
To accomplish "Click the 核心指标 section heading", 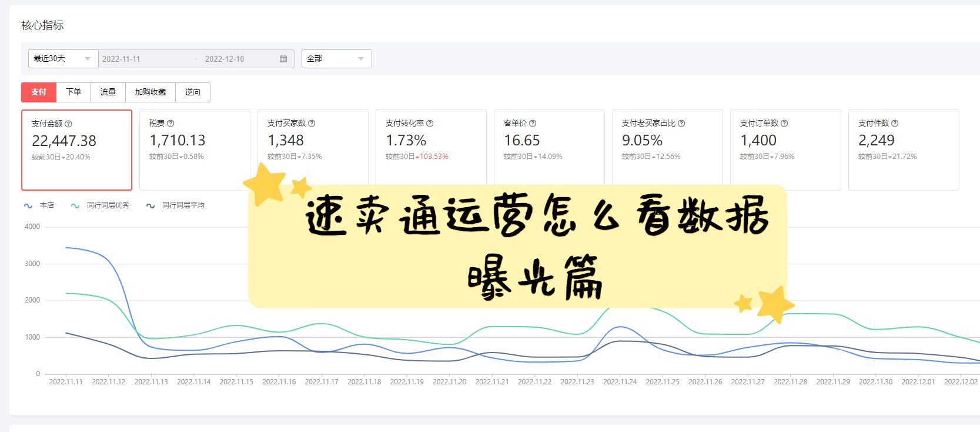I will [42, 25].
